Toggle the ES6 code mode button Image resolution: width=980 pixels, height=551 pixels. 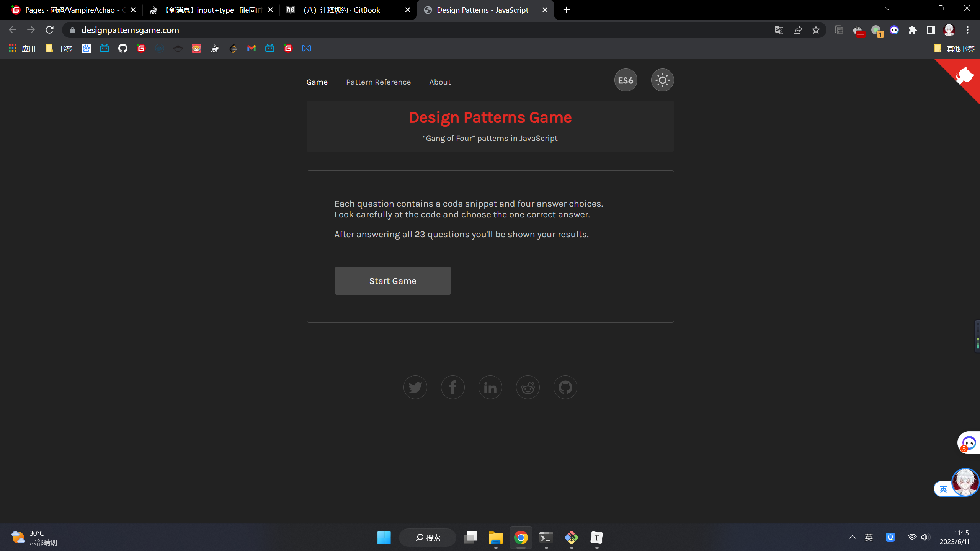coord(626,80)
